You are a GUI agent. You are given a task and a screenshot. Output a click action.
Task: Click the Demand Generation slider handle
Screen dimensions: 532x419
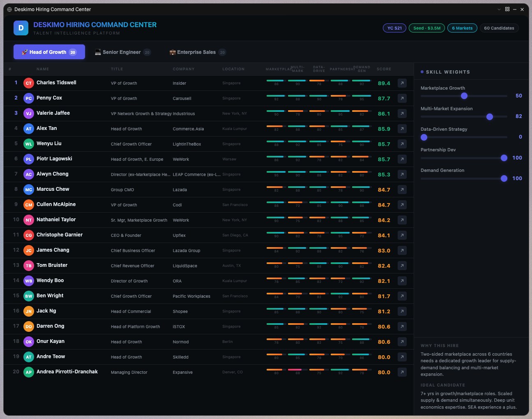[504, 178]
